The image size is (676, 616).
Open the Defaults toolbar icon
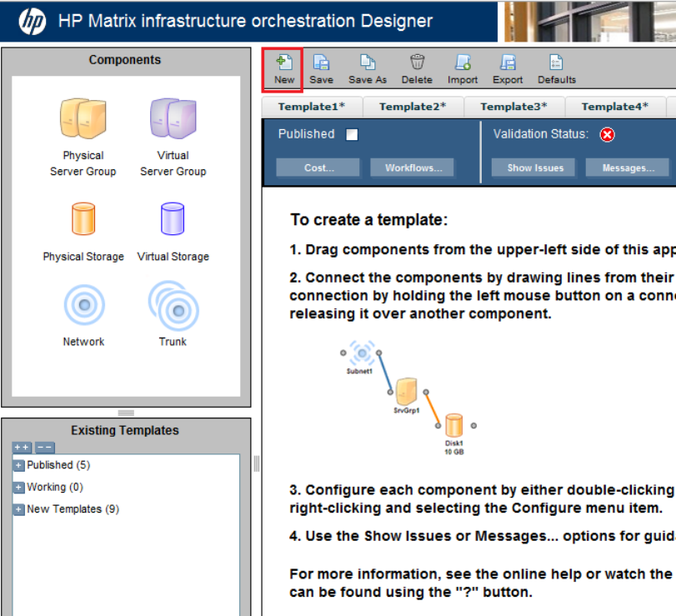click(x=556, y=63)
